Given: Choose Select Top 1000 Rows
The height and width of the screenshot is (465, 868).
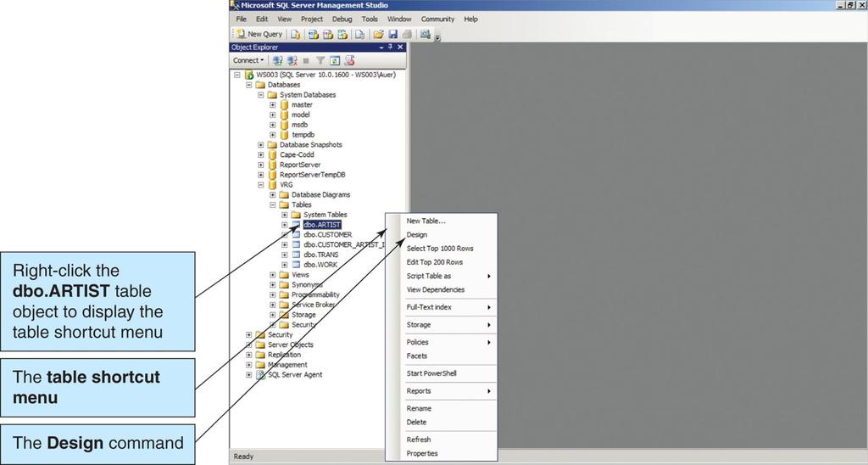Looking at the screenshot, I should (442, 249).
